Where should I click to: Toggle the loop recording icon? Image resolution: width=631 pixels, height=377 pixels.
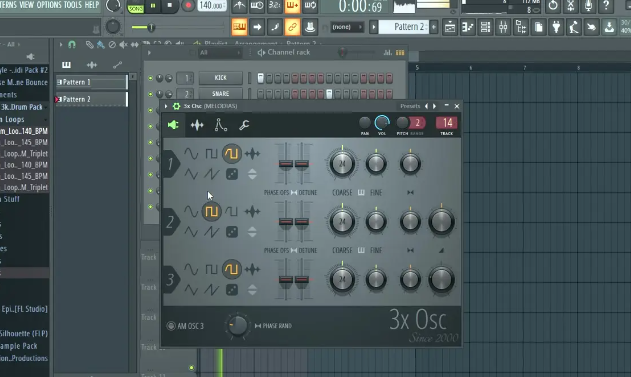pos(310,5)
